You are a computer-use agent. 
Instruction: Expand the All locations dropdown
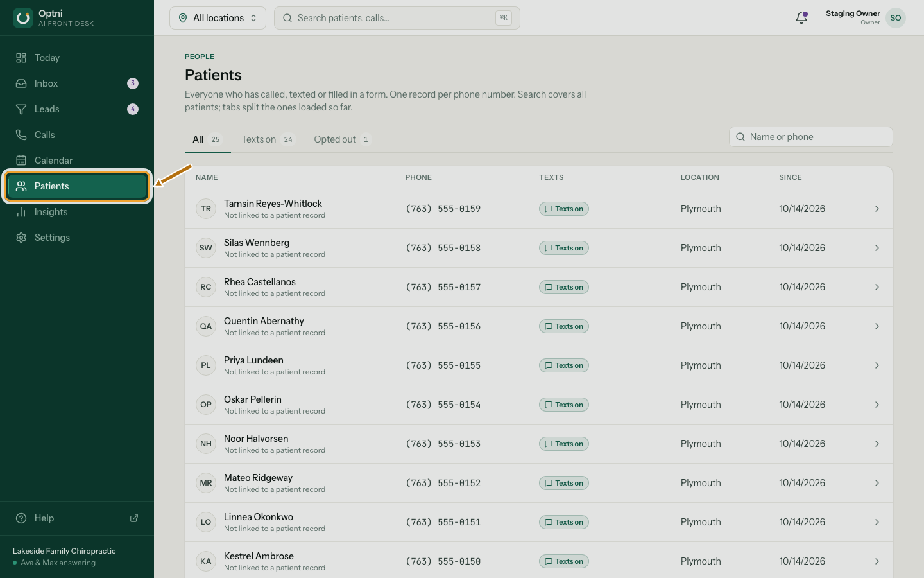218,18
